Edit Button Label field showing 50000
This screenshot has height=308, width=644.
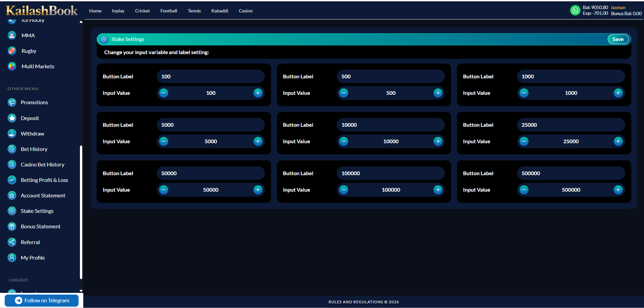pyautogui.click(x=211, y=173)
